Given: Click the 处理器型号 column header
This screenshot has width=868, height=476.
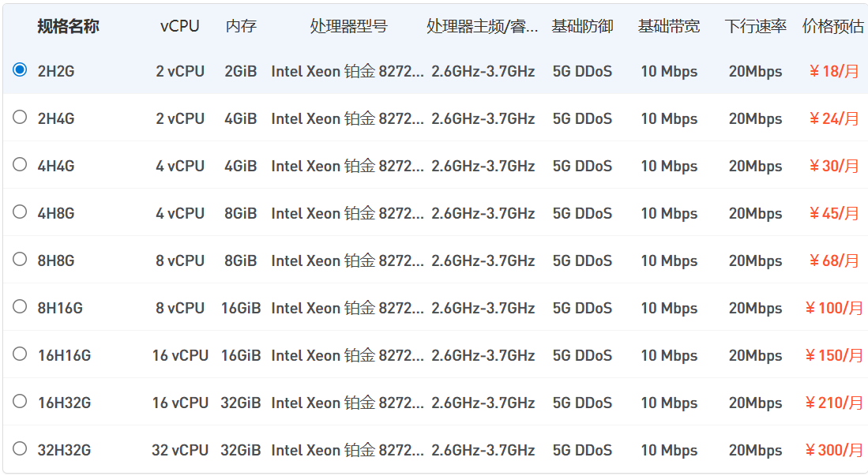Looking at the screenshot, I should click(348, 27).
